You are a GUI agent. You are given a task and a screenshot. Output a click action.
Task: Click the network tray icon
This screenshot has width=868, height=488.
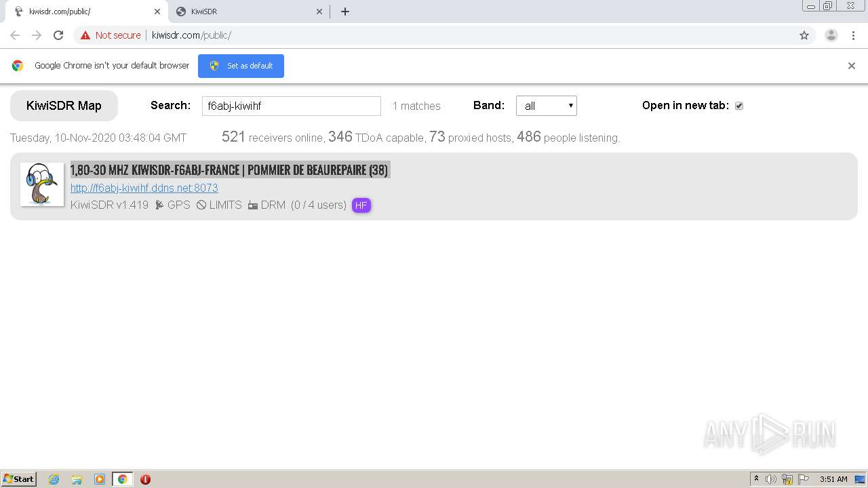tap(787, 479)
